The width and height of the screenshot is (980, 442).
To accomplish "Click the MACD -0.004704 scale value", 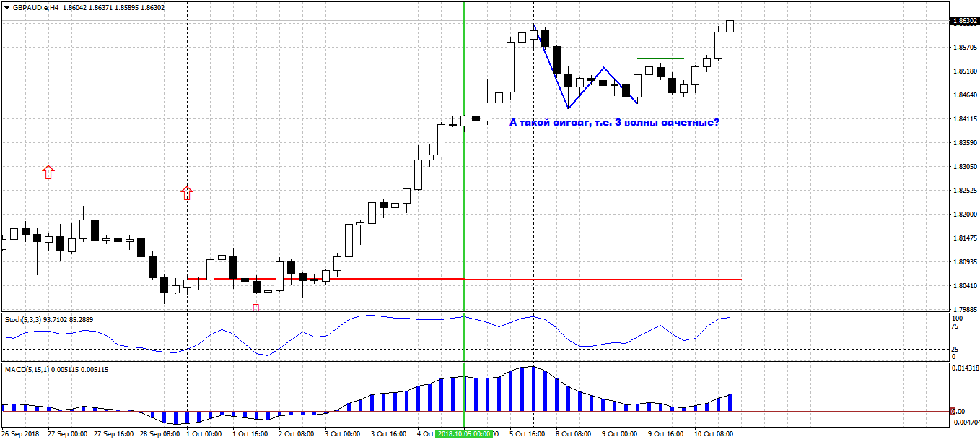I will (966, 422).
